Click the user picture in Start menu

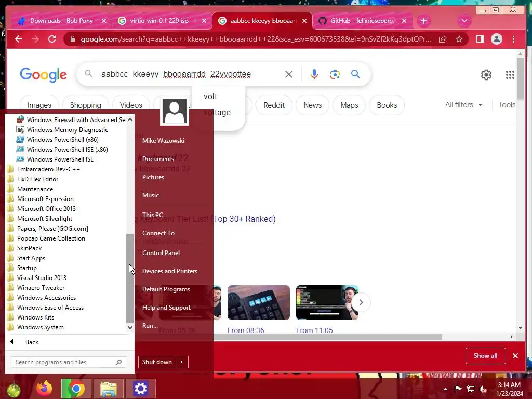(175, 112)
